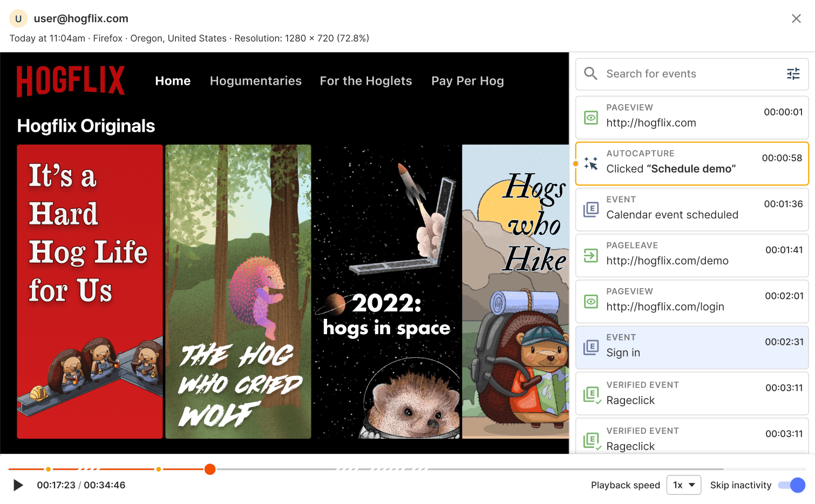Viewport: 815px width, 504px height.
Task: Click the Calendar event scheduled event icon
Action: pyautogui.click(x=591, y=209)
